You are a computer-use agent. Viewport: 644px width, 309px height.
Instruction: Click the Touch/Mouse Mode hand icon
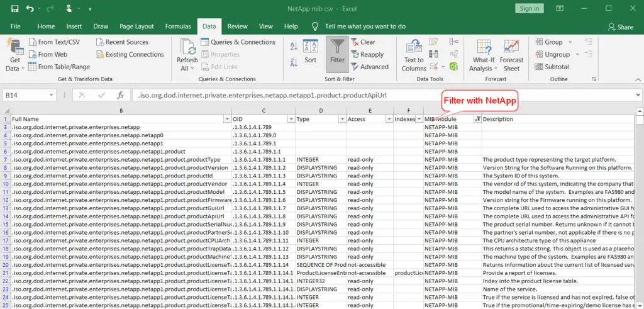coord(70,9)
